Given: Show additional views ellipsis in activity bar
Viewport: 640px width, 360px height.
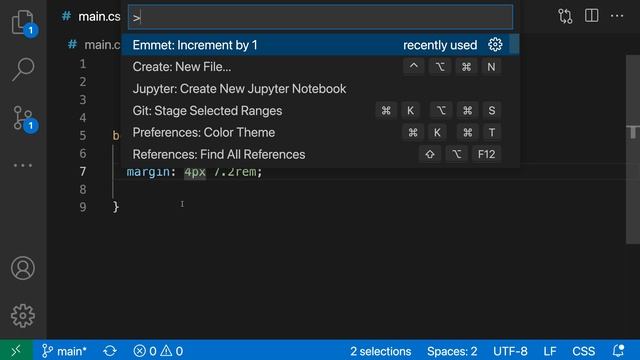Looking at the screenshot, I should point(23,165).
